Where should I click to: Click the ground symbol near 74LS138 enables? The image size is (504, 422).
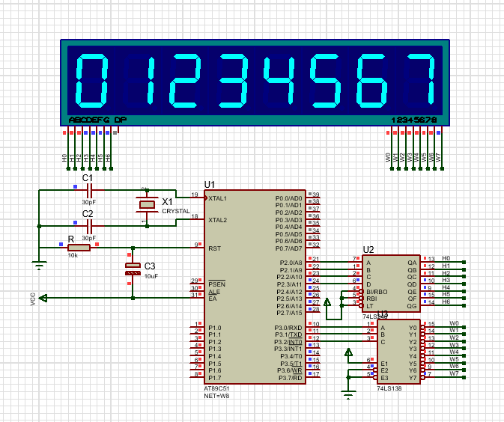coord(348,394)
